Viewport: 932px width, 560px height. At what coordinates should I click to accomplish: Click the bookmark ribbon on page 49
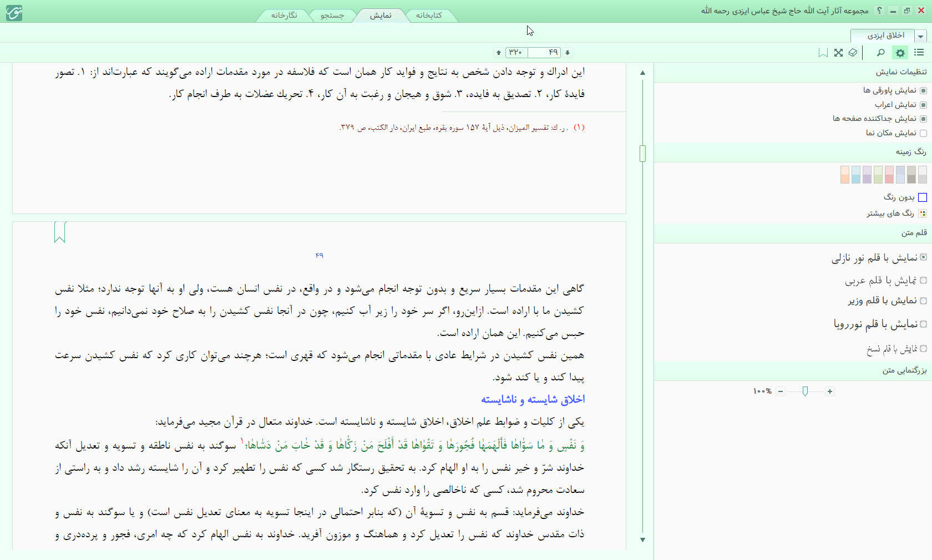pyautogui.click(x=60, y=232)
